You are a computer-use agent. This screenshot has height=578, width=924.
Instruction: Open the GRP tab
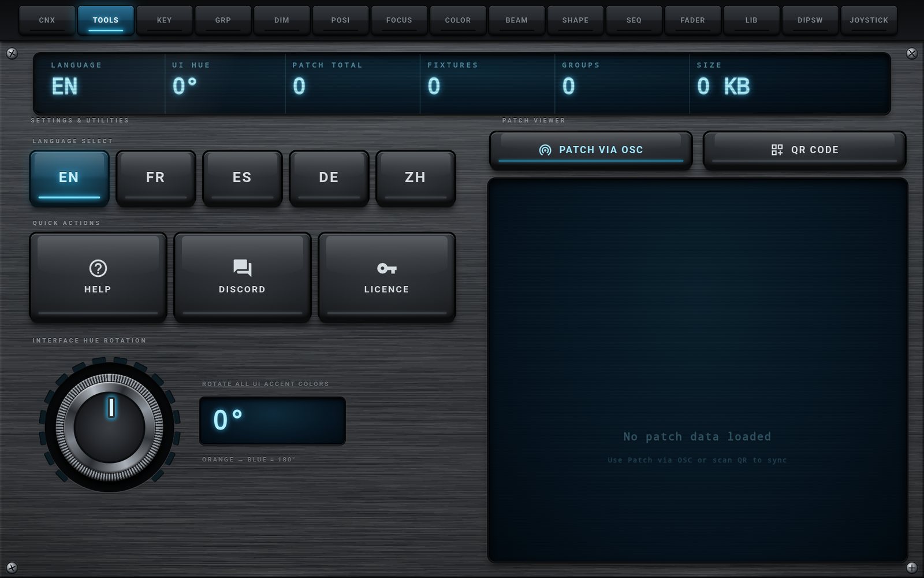coord(223,20)
